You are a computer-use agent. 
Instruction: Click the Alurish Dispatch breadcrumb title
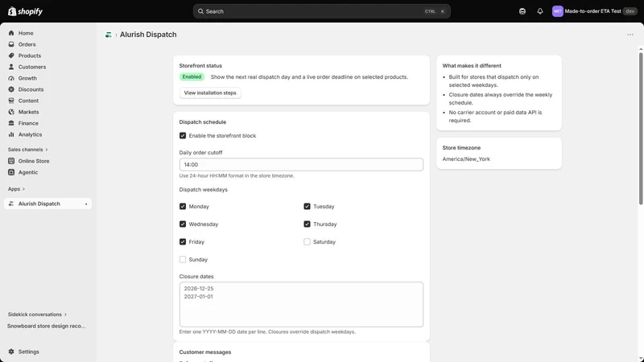[148, 35]
